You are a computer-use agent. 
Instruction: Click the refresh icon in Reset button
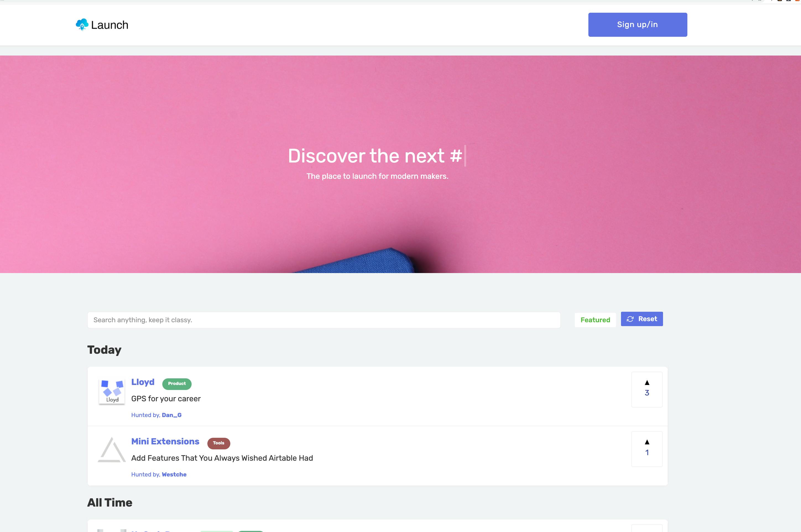[x=630, y=319]
